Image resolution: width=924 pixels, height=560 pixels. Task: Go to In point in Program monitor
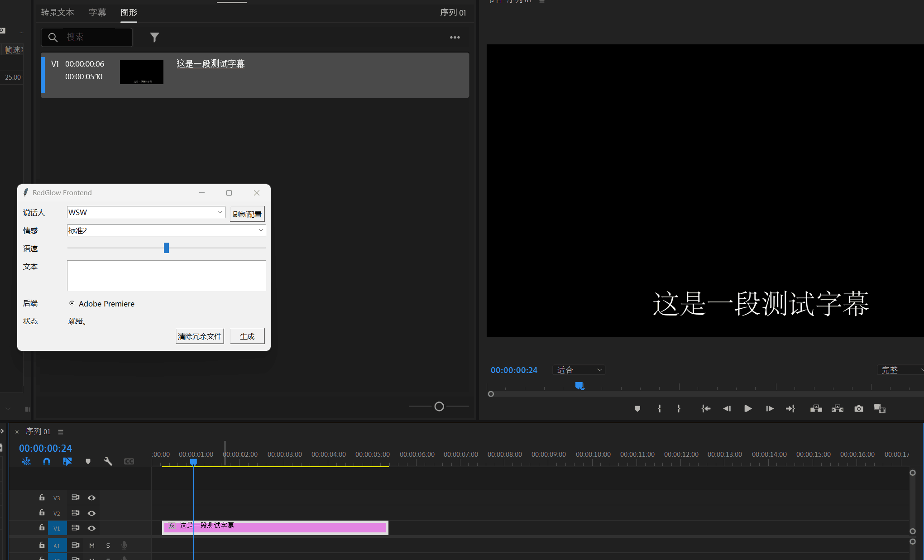(706, 409)
